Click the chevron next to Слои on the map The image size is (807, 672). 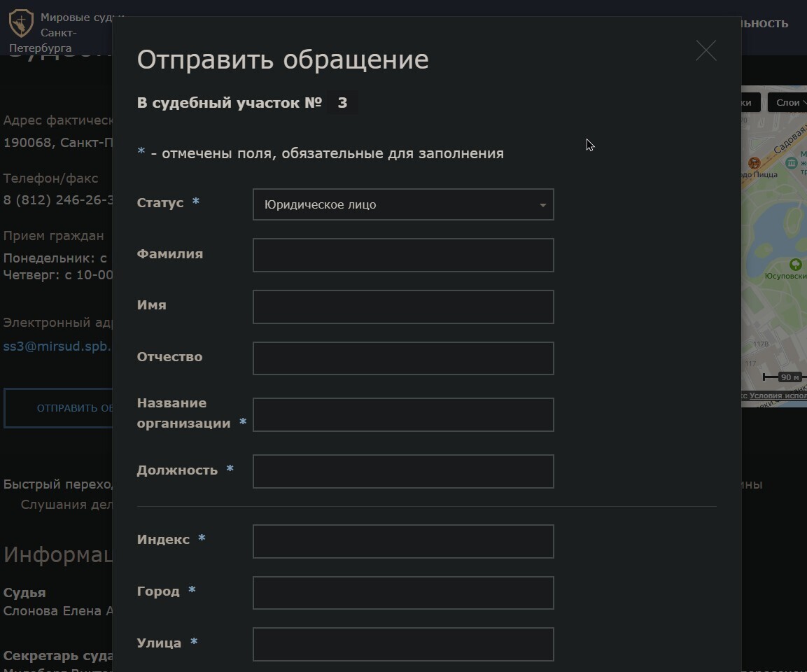[804, 102]
